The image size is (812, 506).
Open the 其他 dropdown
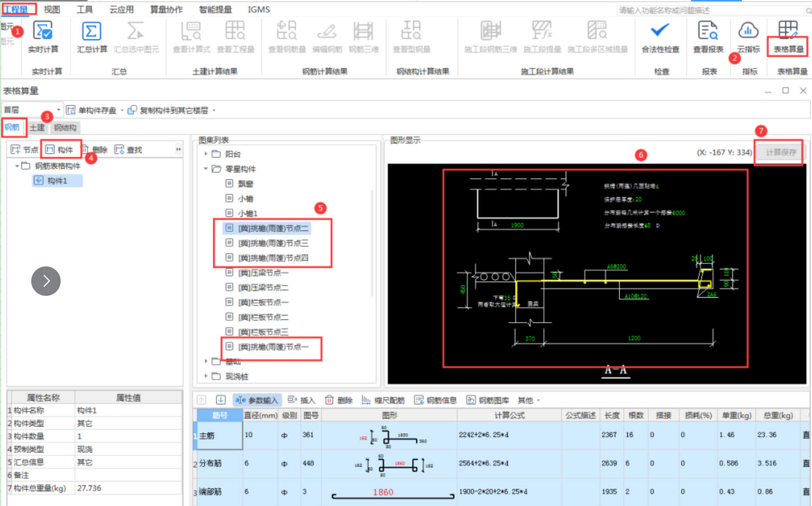tap(529, 400)
